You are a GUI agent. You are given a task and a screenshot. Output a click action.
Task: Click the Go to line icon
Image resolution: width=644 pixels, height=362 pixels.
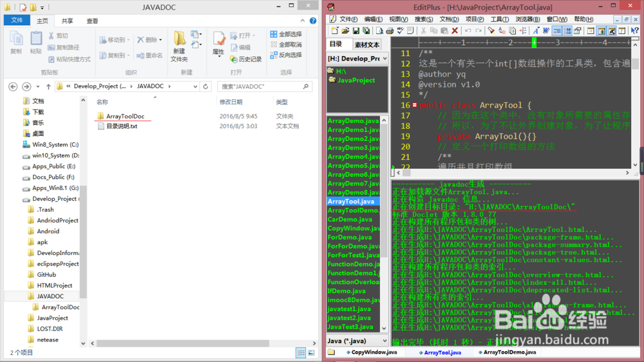[x=523, y=31]
